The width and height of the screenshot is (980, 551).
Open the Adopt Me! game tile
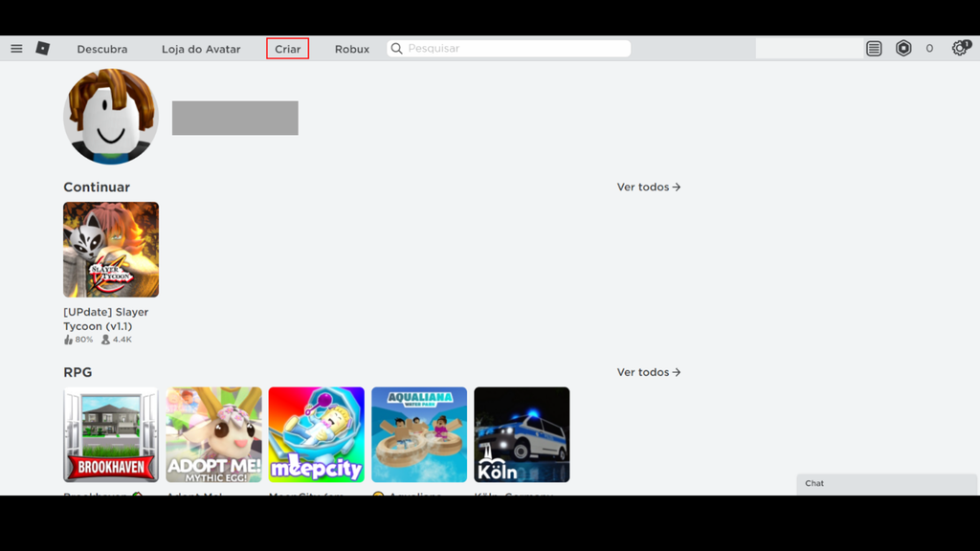click(213, 434)
